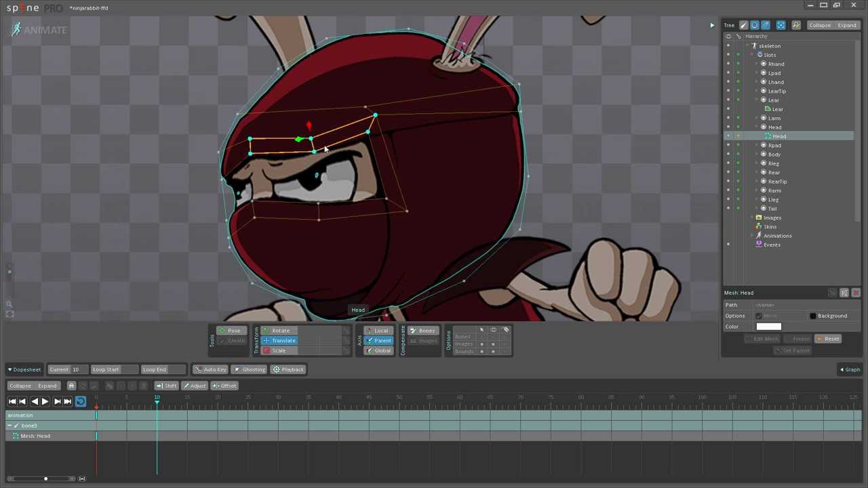
Task: Click the Loop End field
Action: (x=162, y=369)
